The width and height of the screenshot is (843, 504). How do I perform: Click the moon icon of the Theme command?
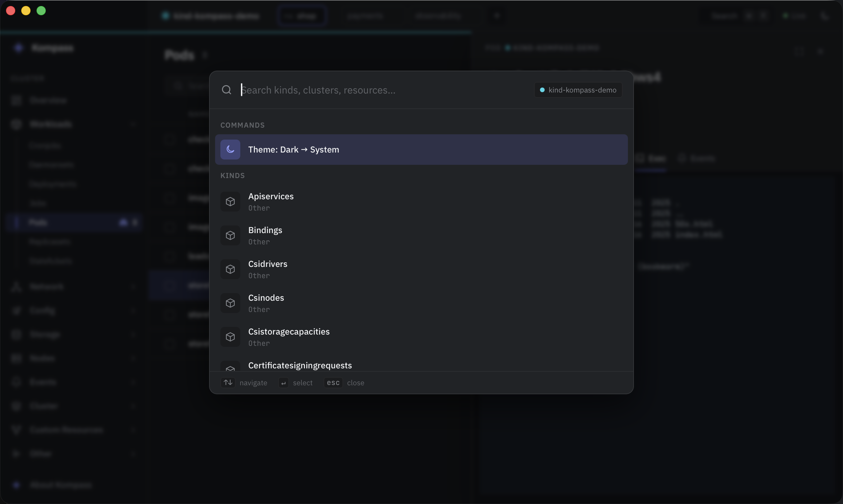click(230, 150)
